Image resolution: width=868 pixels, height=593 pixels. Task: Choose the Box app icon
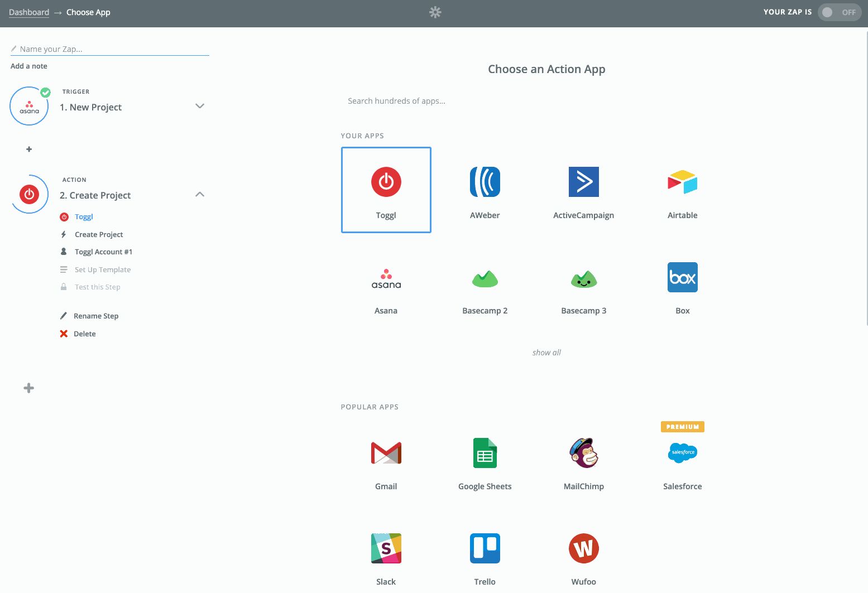[683, 277]
